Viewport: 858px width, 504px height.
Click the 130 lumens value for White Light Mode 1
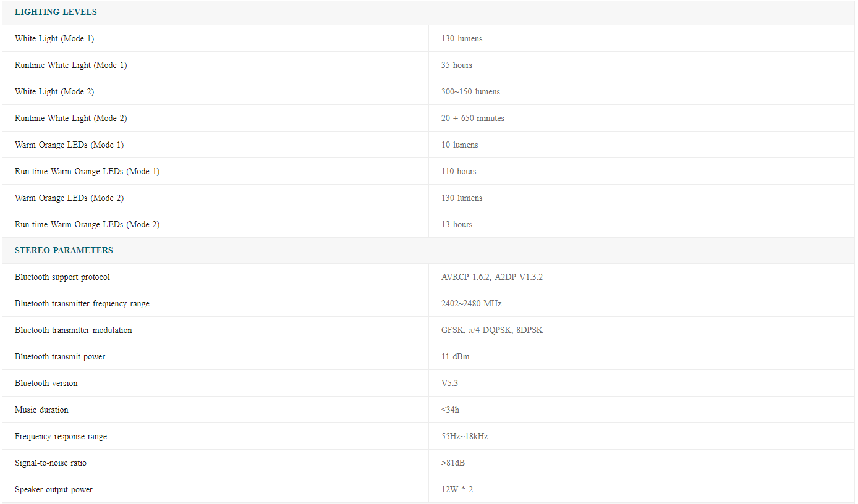point(462,39)
